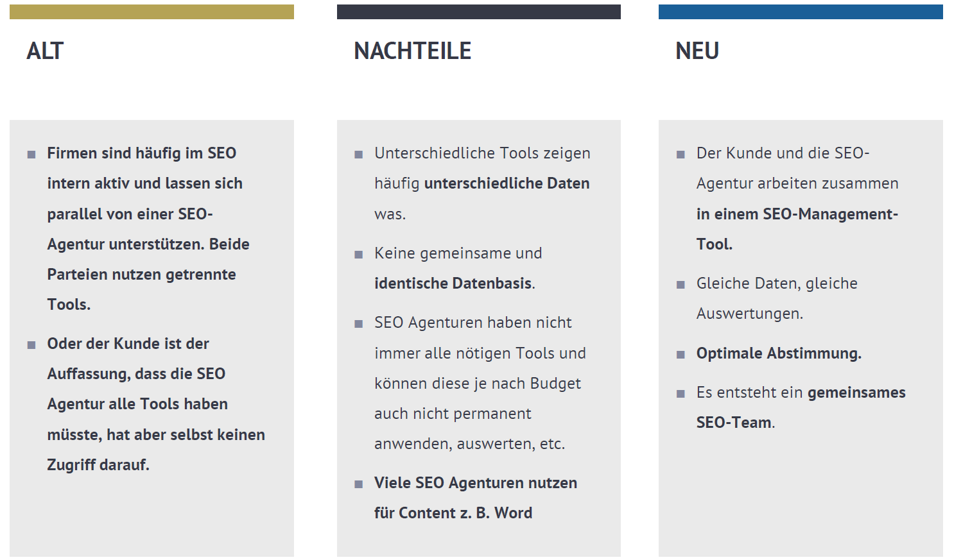Screen dimensions: 954x560
Task: Click the bullet square before 'Oder der Kunde'
Action: click(x=31, y=345)
